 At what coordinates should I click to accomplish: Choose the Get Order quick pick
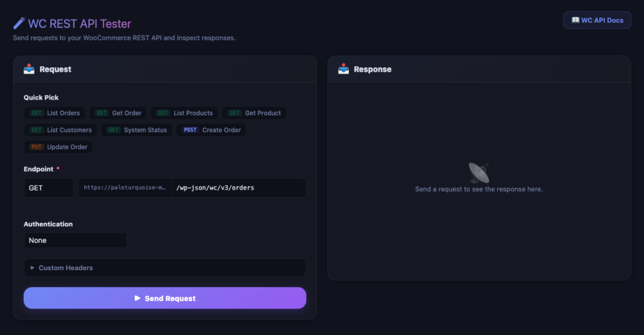point(118,113)
